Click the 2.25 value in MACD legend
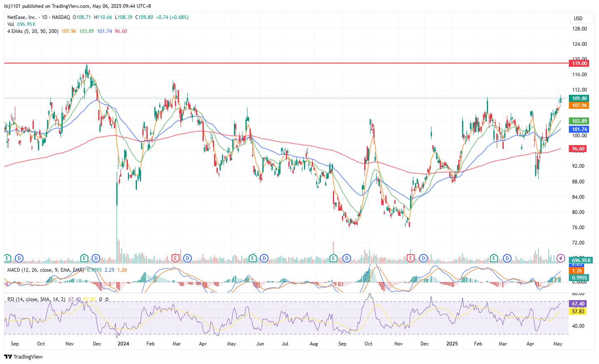Screen dimensions: 599x364 pos(109,270)
